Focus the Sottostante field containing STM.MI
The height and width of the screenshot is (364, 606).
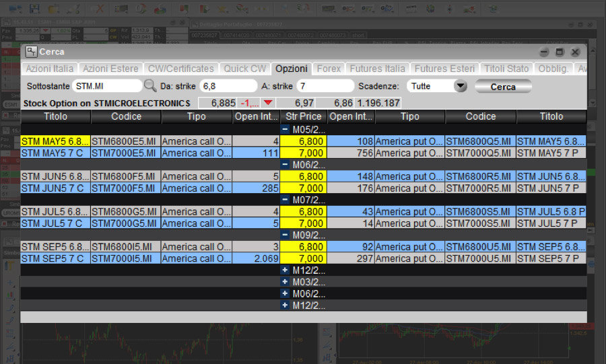pos(107,85)
